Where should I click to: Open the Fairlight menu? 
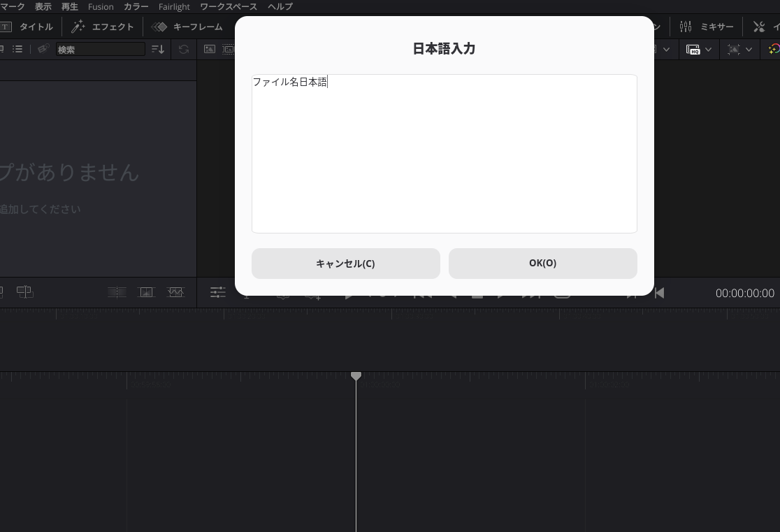click(x=174, y=6)
